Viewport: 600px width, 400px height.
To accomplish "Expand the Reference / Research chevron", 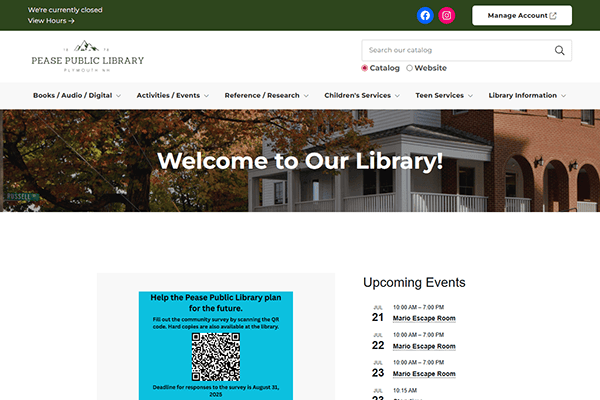I will click(x=306, y=96).
